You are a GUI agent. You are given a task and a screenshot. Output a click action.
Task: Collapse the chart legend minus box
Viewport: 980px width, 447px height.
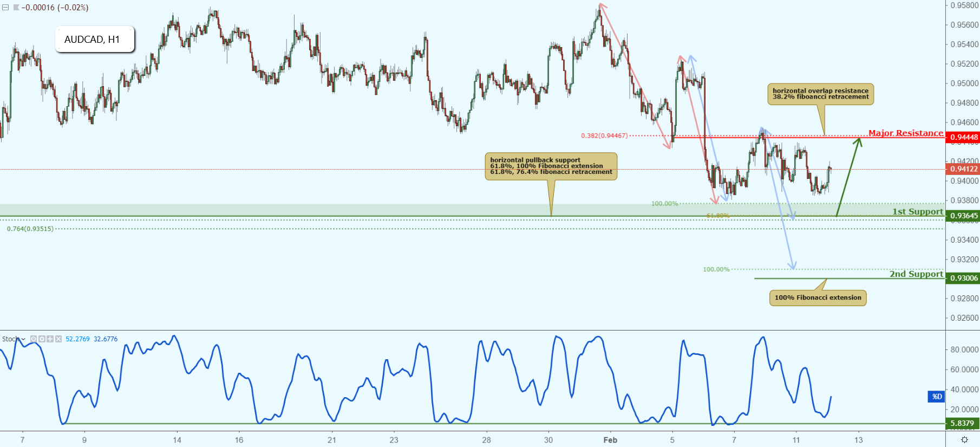click(5, 8)
